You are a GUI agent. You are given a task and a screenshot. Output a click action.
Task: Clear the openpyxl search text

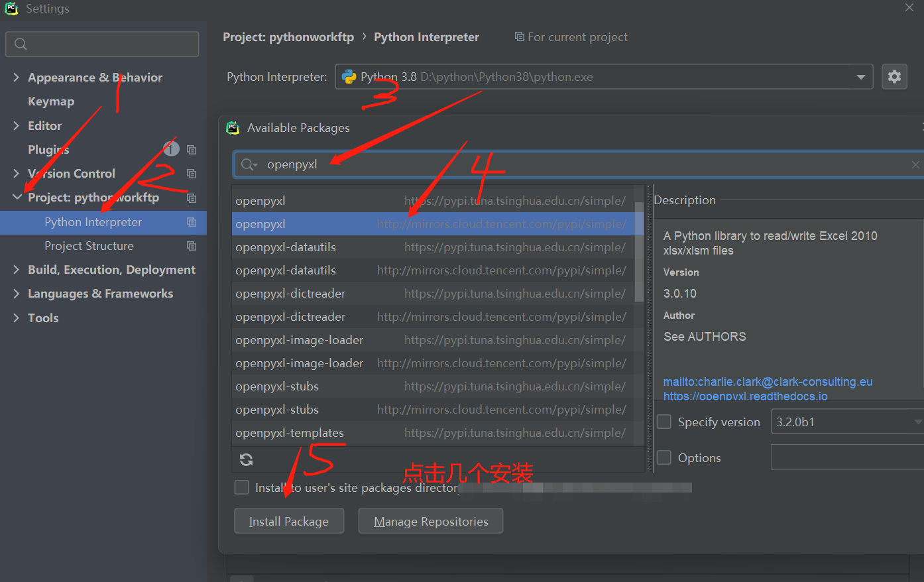click(x=915, y=164)
